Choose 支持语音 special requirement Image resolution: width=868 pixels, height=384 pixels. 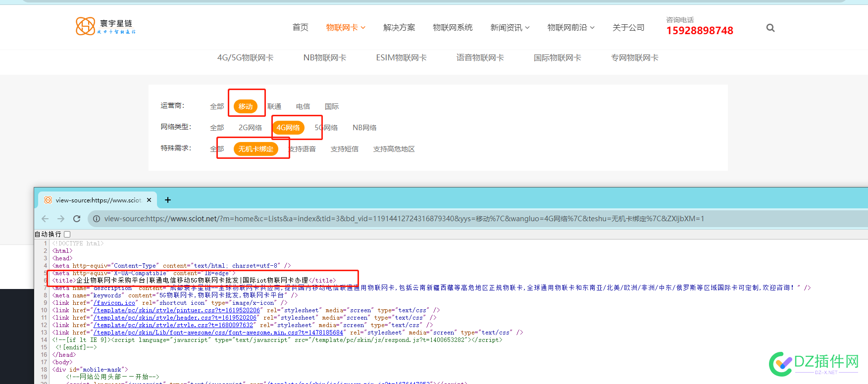[x=302, y=149]
